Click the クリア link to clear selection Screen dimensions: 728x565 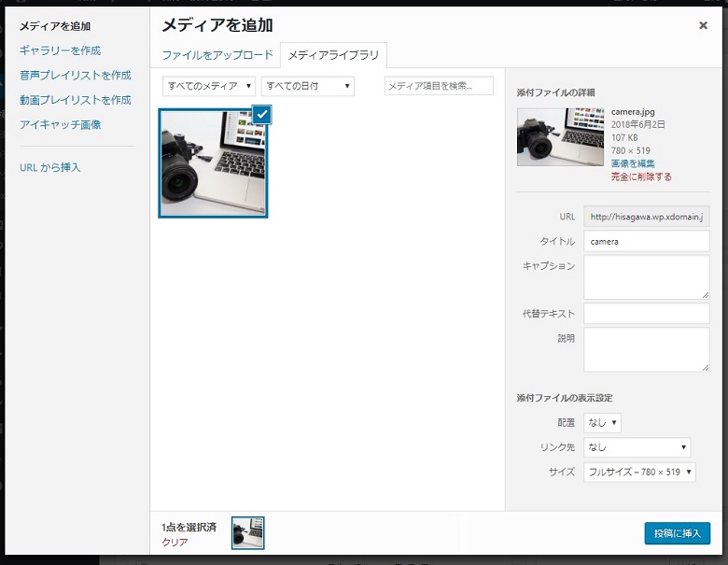click(175, 542)
